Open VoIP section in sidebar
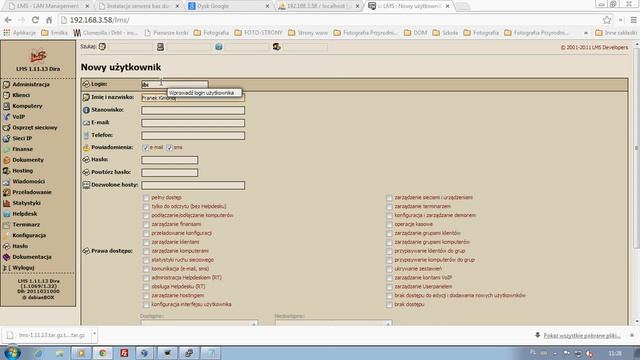The image size is (640, 360). (x=18, y=117)
